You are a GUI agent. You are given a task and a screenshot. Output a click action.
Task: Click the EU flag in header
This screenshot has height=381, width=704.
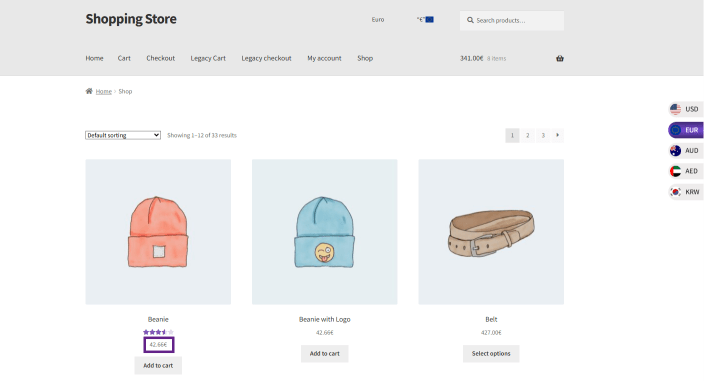pos(430,19)
